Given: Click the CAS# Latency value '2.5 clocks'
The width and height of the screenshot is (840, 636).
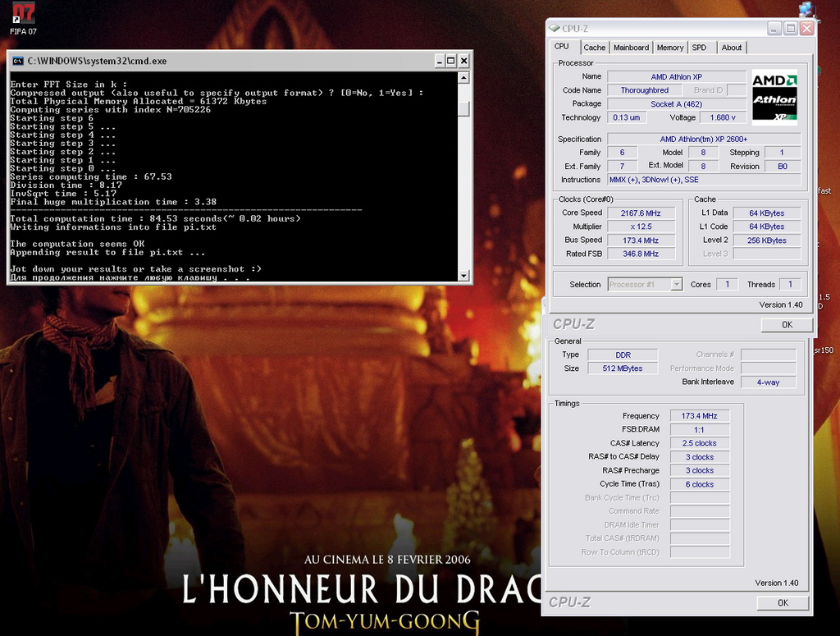Looking at the screenshot, I should [700, 443].
